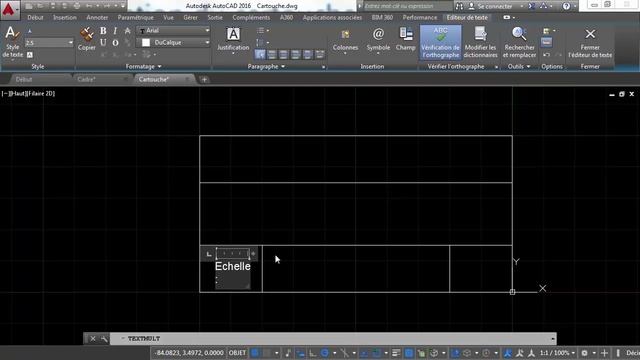Click the text editor ruler above Echelle
Screen dimensions: 640x360
[x=233, y=254]
